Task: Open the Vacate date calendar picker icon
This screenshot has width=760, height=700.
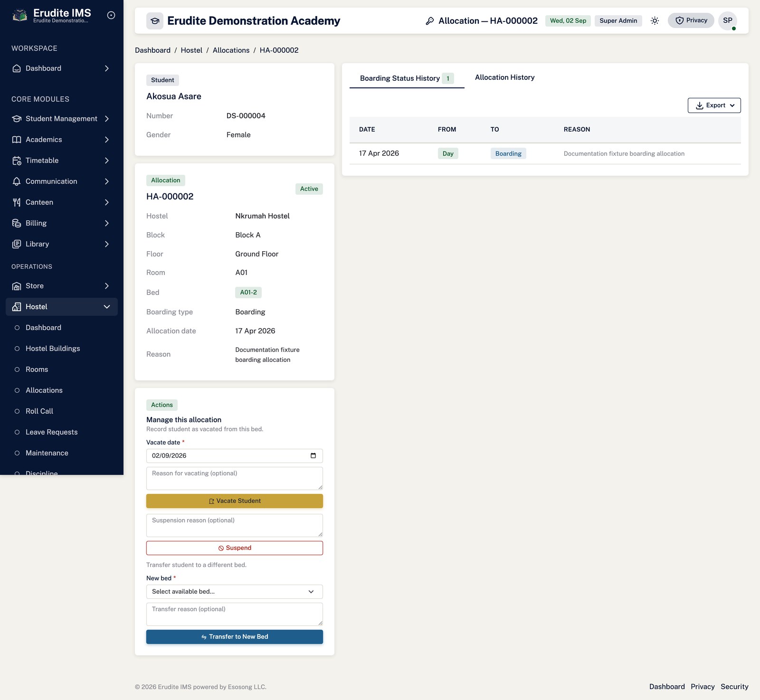Action: [313, 455]
